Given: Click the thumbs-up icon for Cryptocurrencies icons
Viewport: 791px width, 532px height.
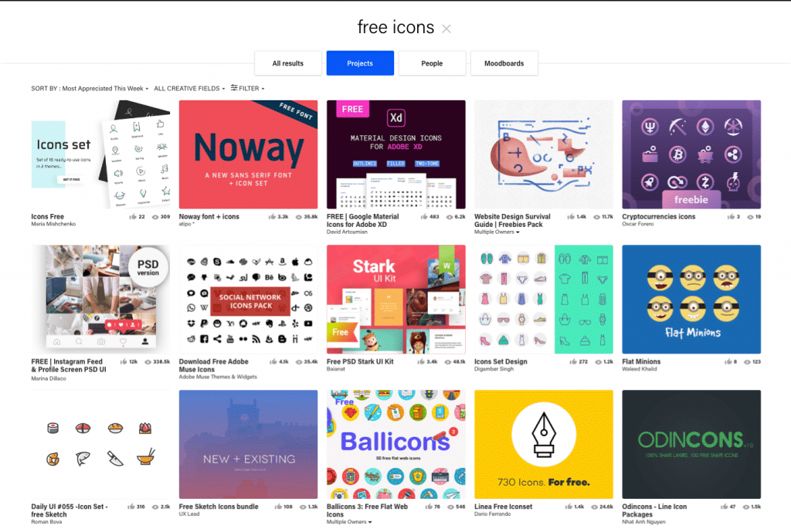Looking at the screenshot, I should 731,217.
